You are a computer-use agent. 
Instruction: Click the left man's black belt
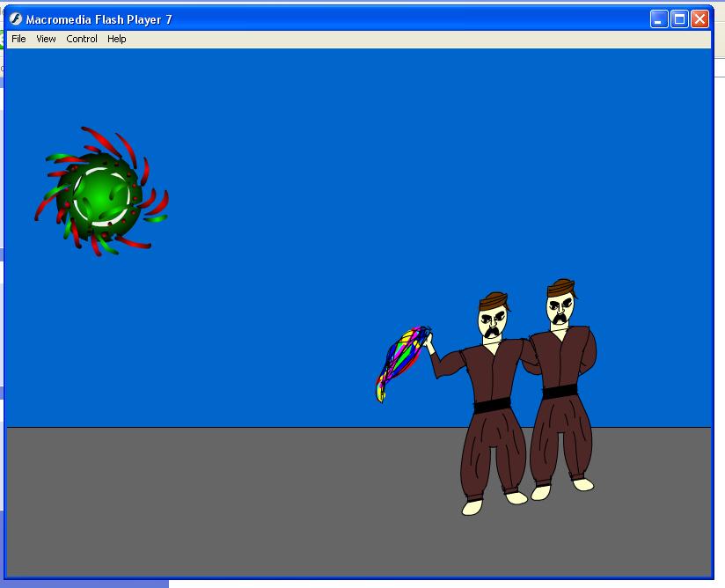coord(492,405)
